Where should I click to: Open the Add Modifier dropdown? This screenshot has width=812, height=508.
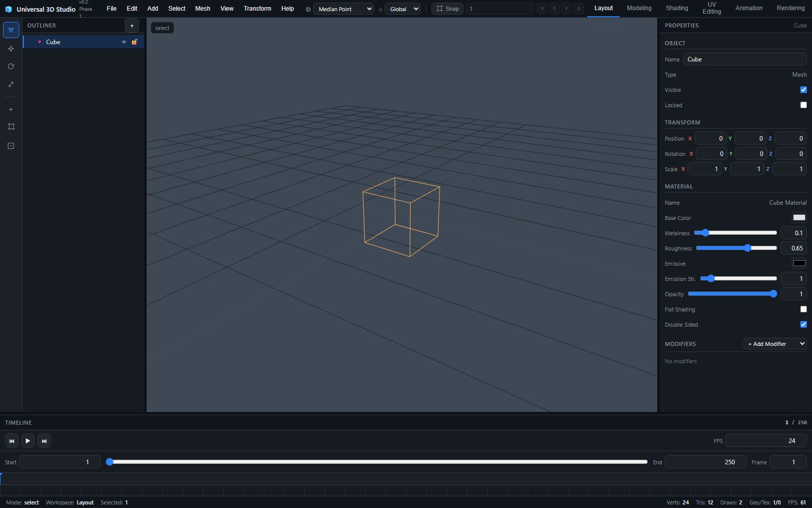(x=775, y=344)
